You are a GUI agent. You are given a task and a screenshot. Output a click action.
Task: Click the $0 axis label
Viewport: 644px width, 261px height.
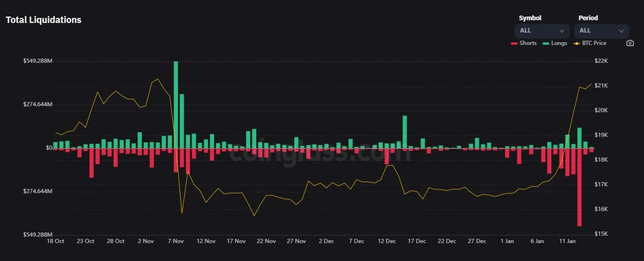pos(49,148)
